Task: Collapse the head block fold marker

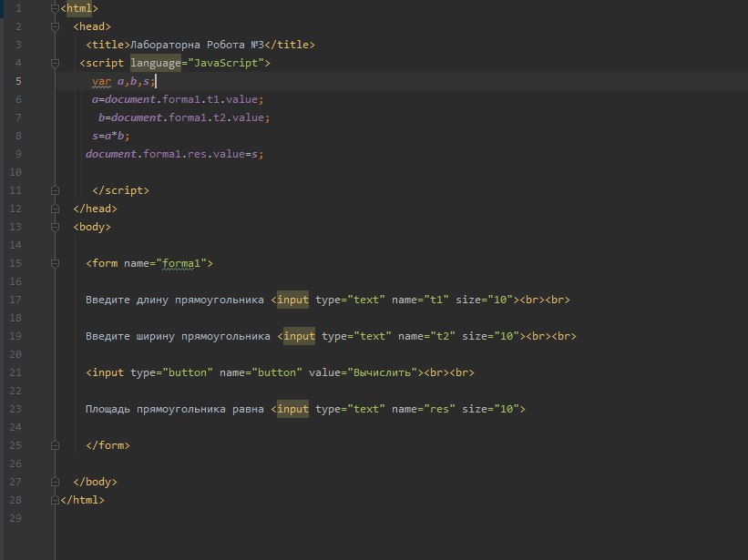Action: [56, 26]
